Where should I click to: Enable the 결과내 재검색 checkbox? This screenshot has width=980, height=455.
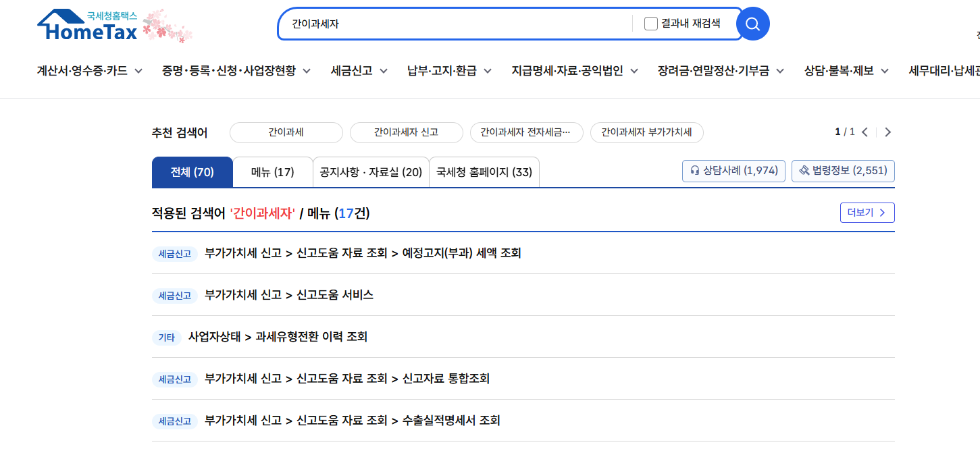click(650, 23)
